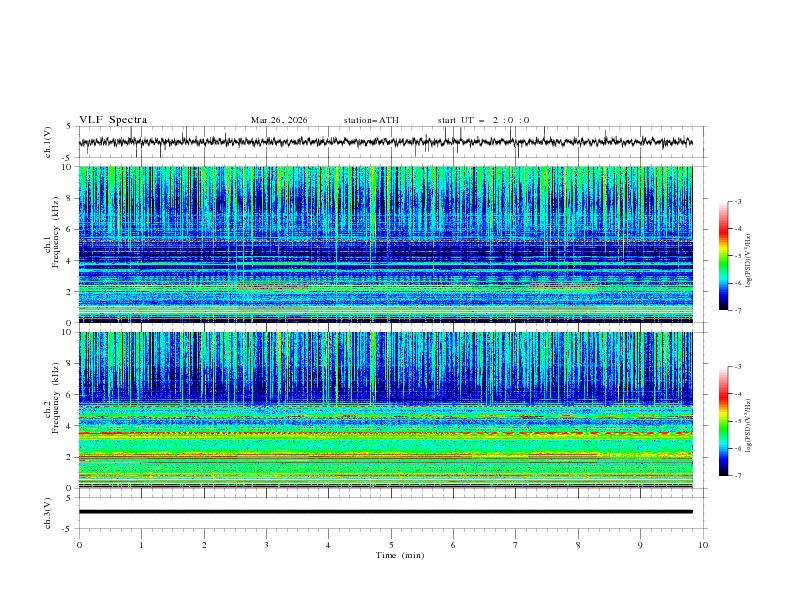Viewport: 792px width, 612px height.
Task: Click the ch.1 spectrogram color scale bar
Action: [724, 256]
